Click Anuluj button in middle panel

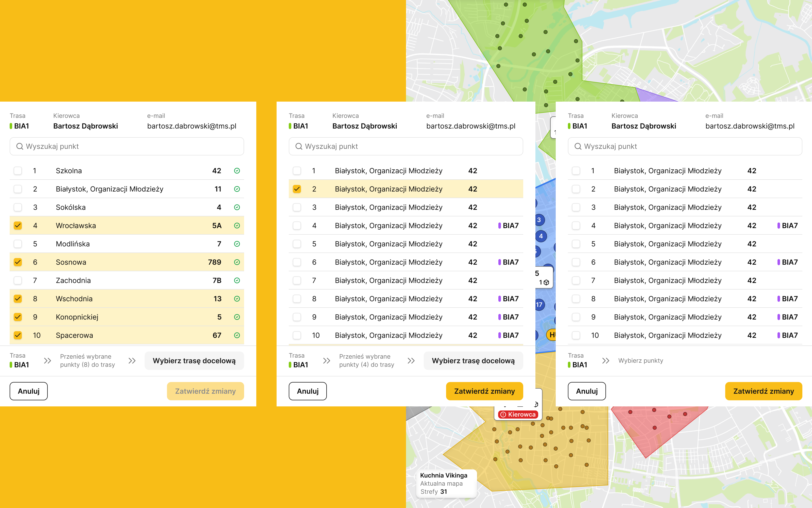308,391
